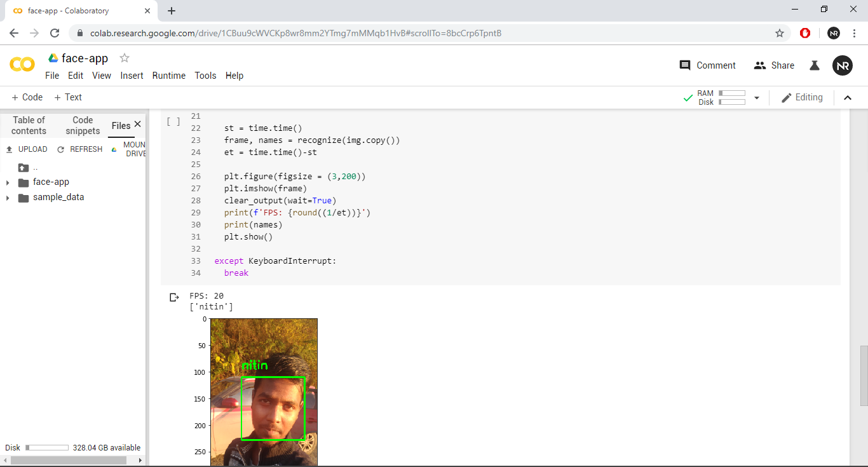Run the code cell via brackets
Screen dimensions: 868x467
(x=173, y=121)
